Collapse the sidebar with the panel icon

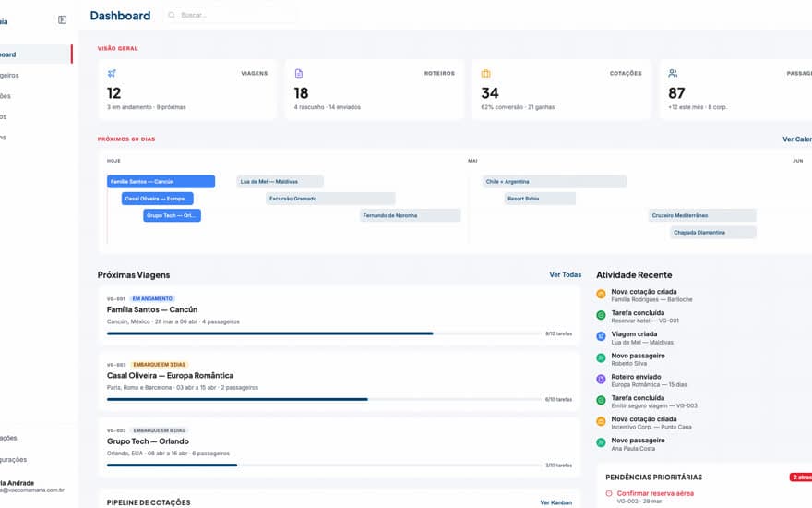pyautogui.click(x=62, y=19)
